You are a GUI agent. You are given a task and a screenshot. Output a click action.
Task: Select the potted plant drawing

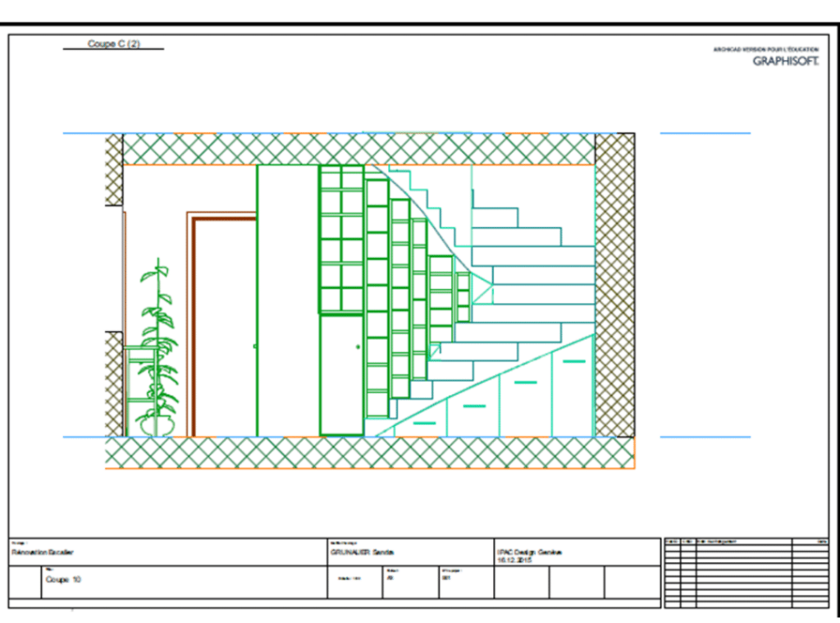click(157, 353)
